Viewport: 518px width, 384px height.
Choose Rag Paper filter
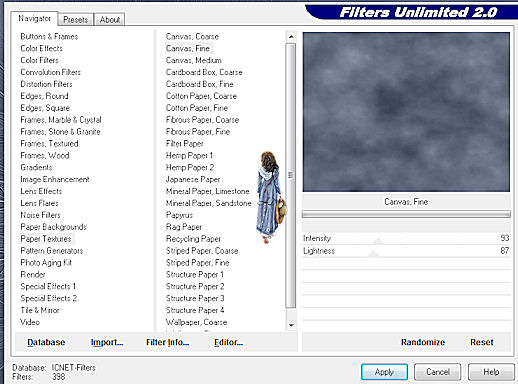[x=184, y=227]
